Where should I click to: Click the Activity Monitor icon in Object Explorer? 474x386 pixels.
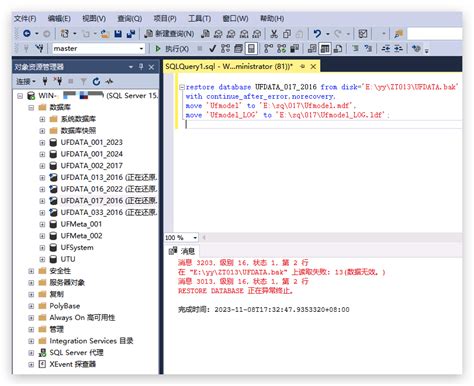click(109, 81)
